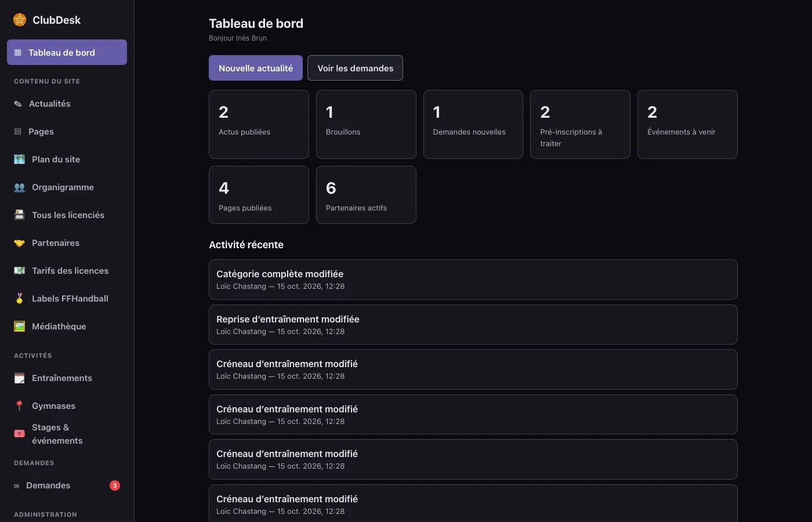Click the Bonjour Inès Brun greeting
Image resolution: width=812 pixels, height=522 pixels.
click(238, 38)
